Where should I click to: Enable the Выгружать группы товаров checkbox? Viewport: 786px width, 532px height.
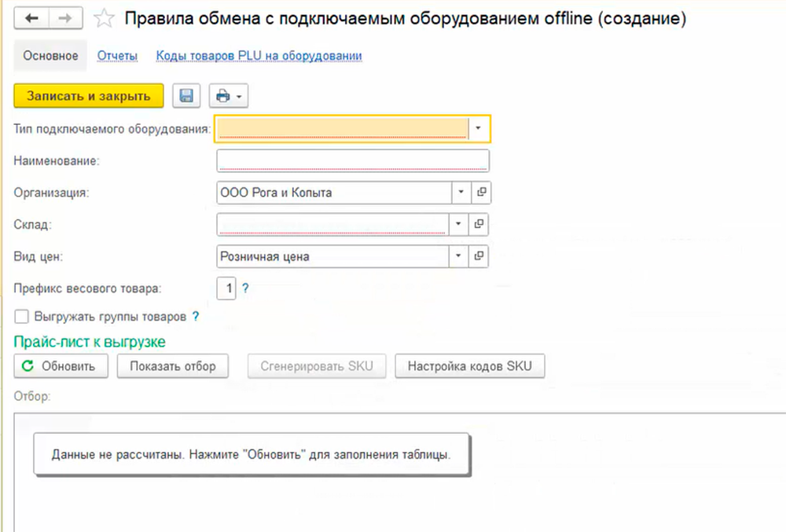point(23,317)
